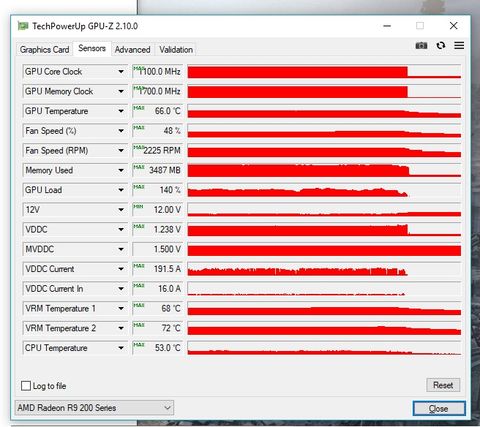Click the GPU-Z title bar app icon

pos(23,26)
